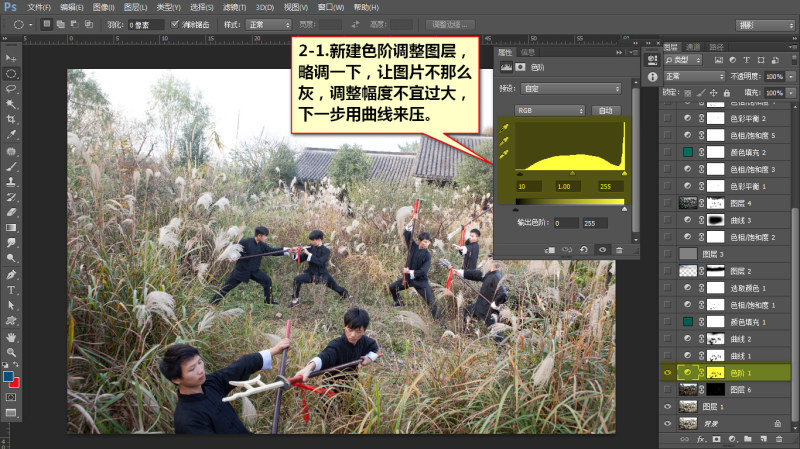The width and height of the screenshot is (800, 449).
Task: Click the create new layer icon
Action: (x=763, y=439)
